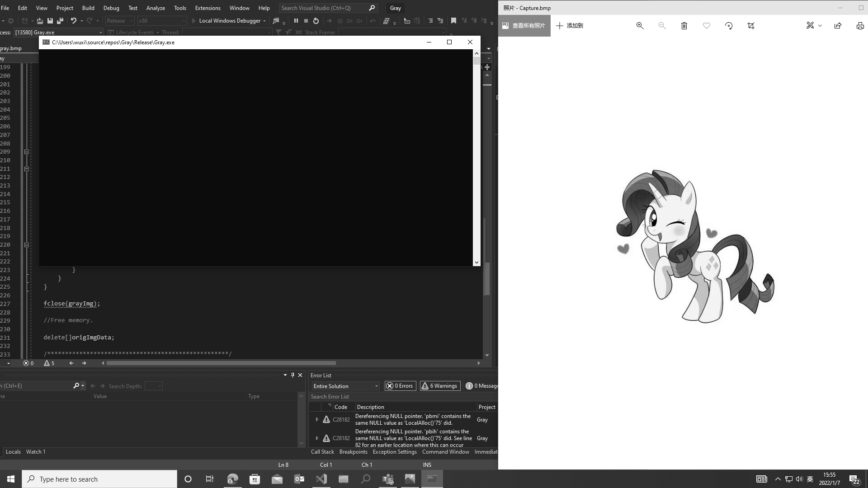Screen dimensions: 868x488
Task: Stop debugging using the stop icon
Action: pyautogui.click(x=306, y=21)
